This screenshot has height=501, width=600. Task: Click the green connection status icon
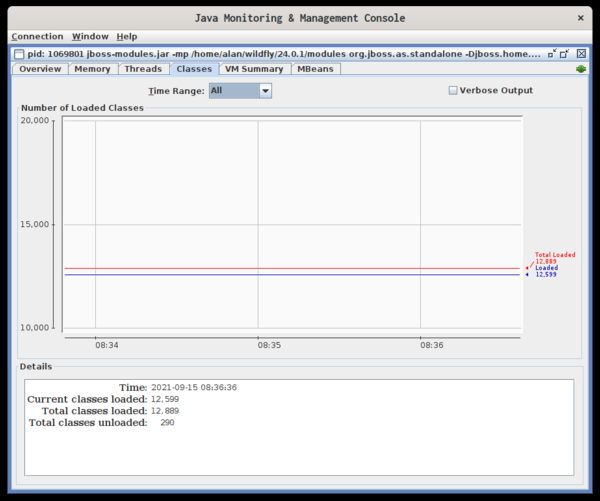[581, 69]
